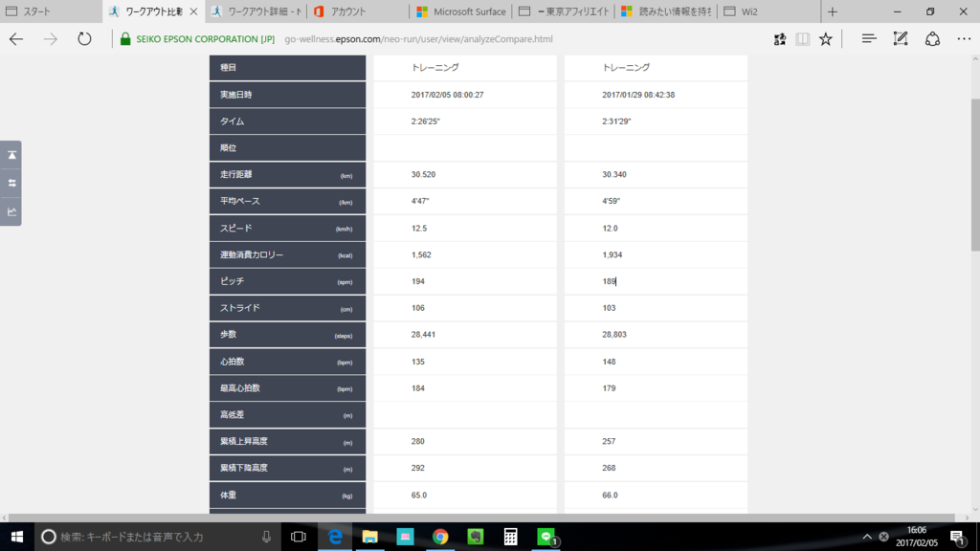Open the LINE app on taskbar

click(546, 537)
